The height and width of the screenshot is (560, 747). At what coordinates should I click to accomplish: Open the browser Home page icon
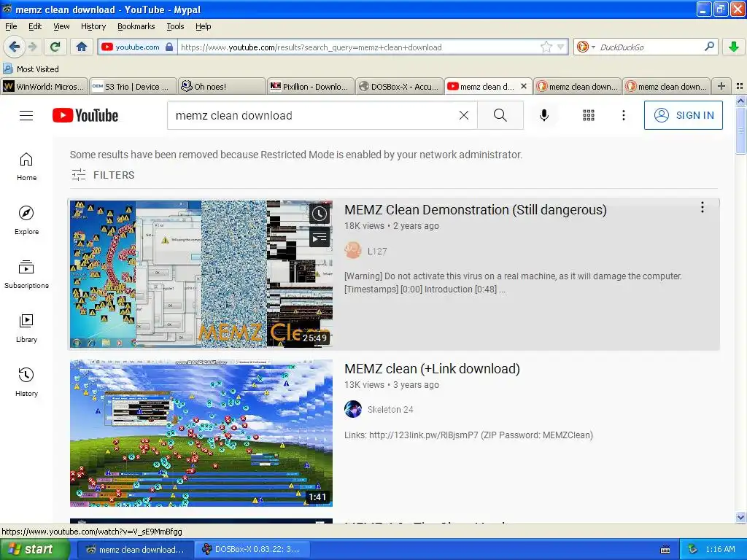82,47
